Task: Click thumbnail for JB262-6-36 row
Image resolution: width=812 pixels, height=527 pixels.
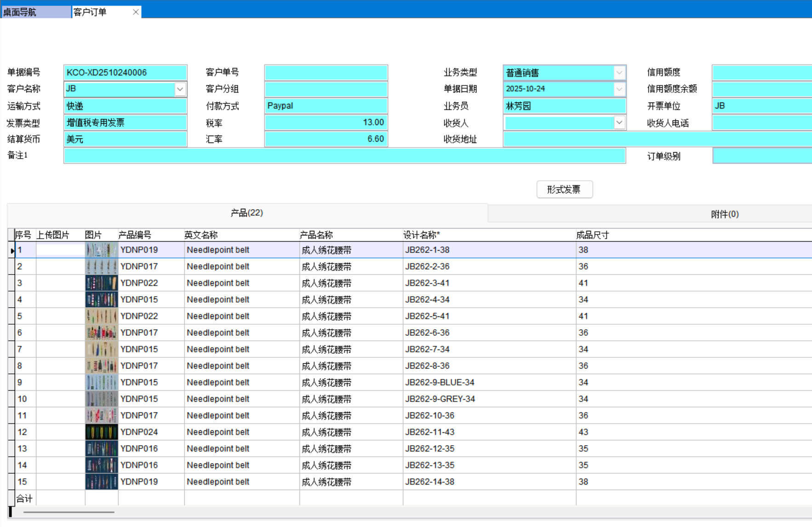Action: [102, 333]
